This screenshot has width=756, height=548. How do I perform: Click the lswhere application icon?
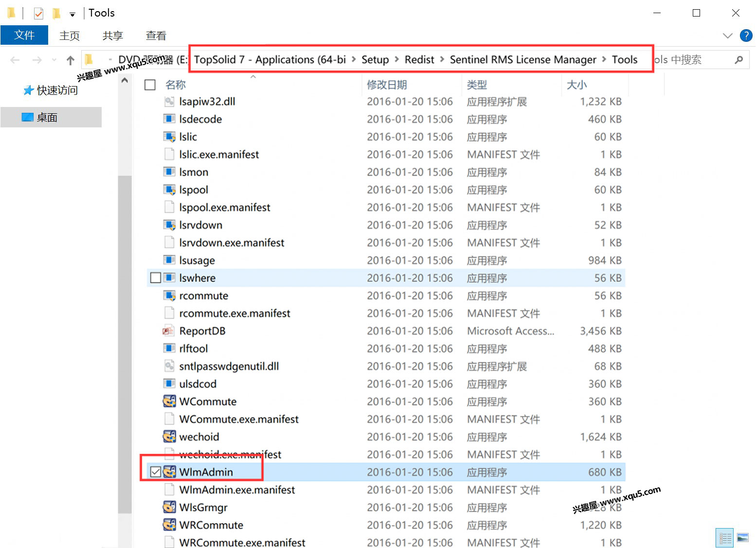pos(169,278)
